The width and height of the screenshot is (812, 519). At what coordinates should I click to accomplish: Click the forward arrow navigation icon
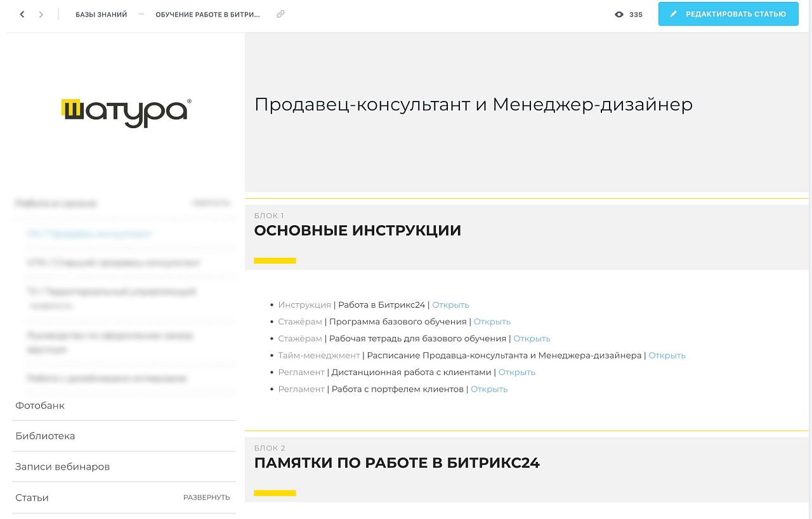click(x=41, y=14)
